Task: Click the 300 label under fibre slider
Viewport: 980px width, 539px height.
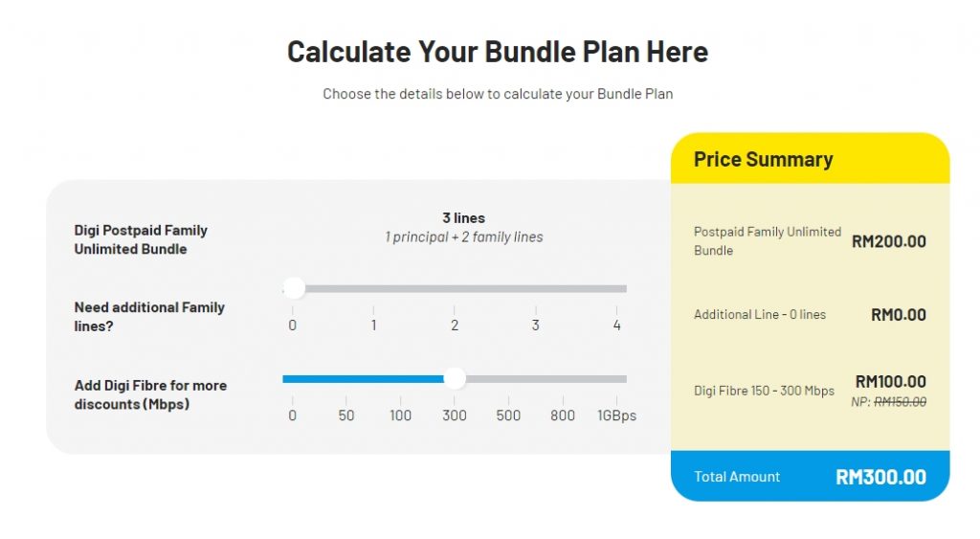Action: pyautogui.click(x=455, y=415)
